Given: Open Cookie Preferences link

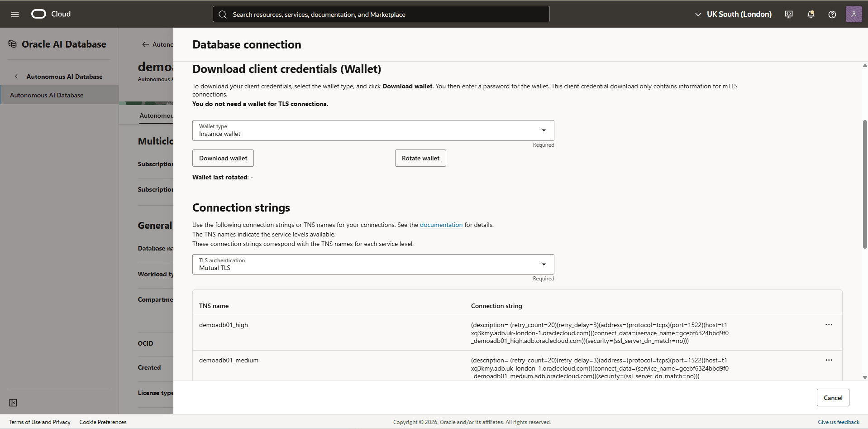Looking at the screenshot, I should (x=103, y=422).
